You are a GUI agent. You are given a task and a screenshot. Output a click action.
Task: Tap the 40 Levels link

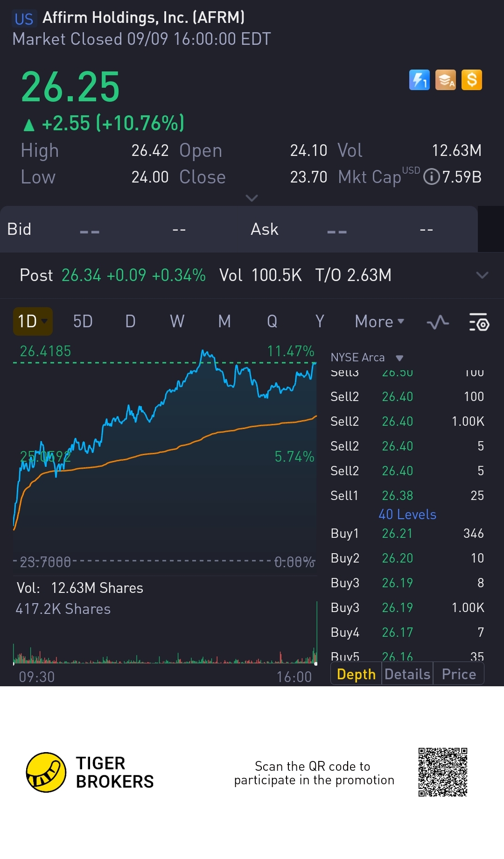pos(407,514)
